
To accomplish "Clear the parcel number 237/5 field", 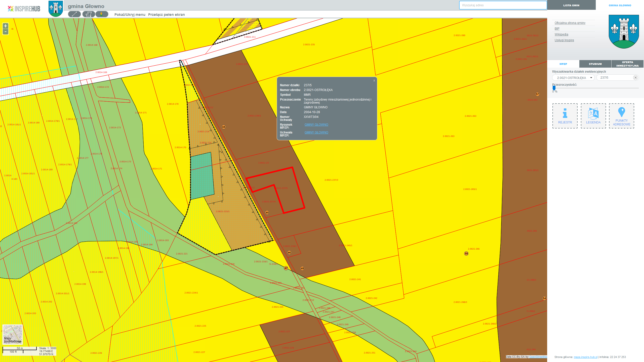I will [635, 78].
